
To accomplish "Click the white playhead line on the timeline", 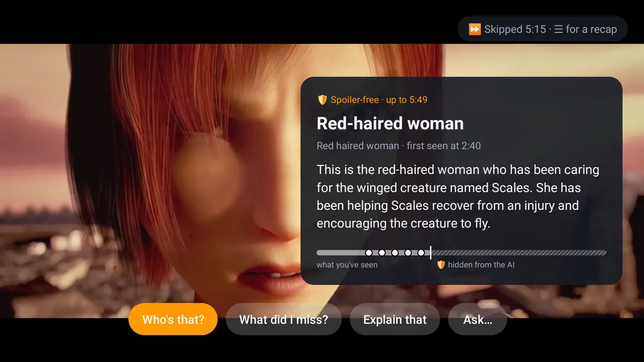I will (431, 252).
